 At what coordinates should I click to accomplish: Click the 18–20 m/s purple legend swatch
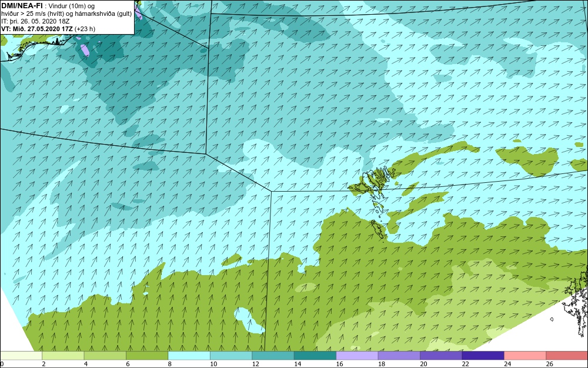[399, 356]
